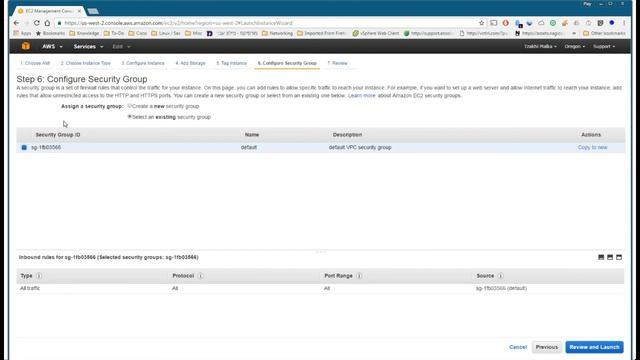Click the Previous button
This screenshot has width=640, height=360.
547,347
